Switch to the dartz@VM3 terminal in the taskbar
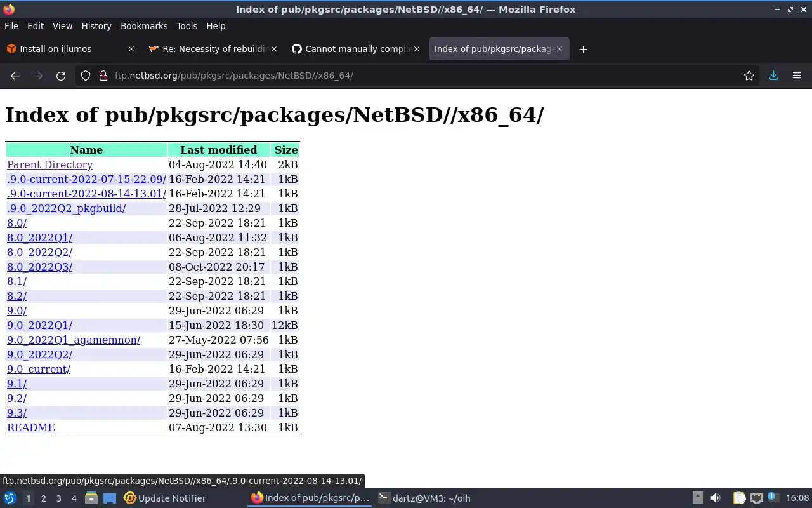 pos(425,498)
